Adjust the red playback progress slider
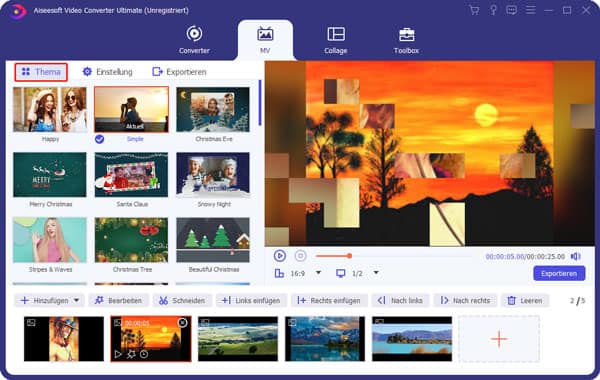 [x=349, y=256]
